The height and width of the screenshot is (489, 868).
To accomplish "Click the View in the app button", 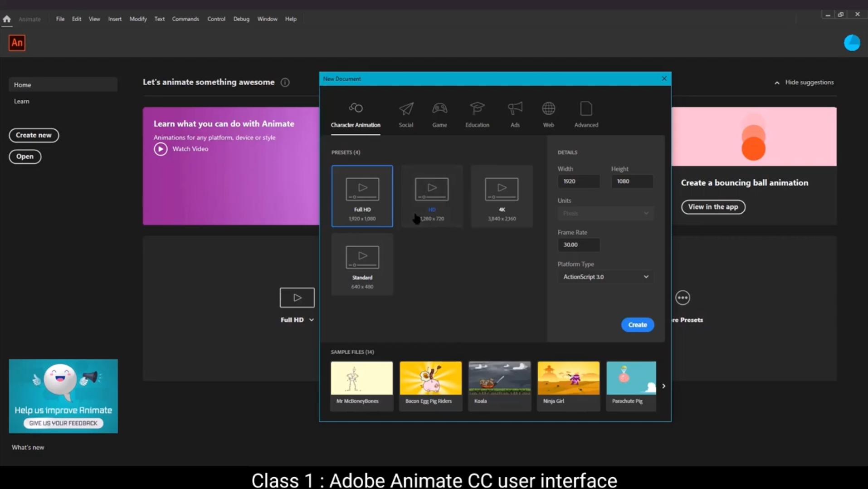I will tap(713, 207).
